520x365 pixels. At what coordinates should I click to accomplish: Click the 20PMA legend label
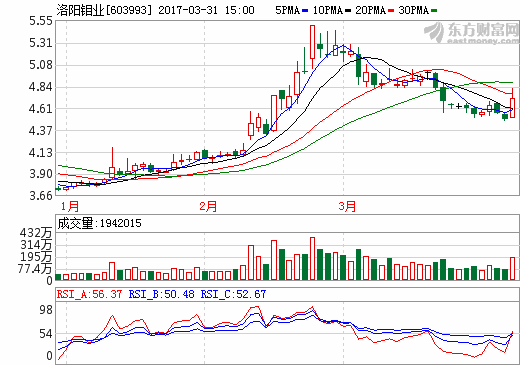coord(370,10)
